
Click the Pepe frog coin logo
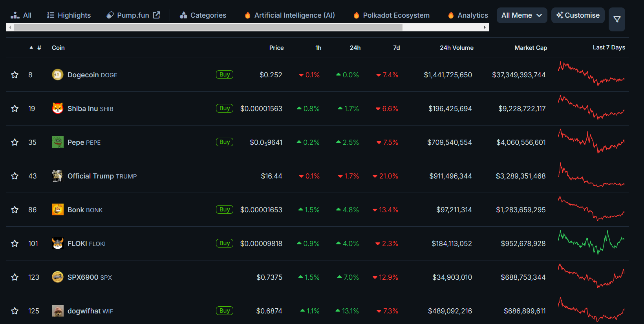point(58,142)
